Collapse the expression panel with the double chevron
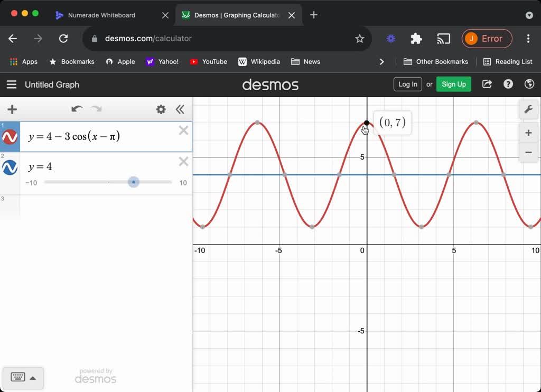Screen dimensions: 541x392 [x=180, y=109]
